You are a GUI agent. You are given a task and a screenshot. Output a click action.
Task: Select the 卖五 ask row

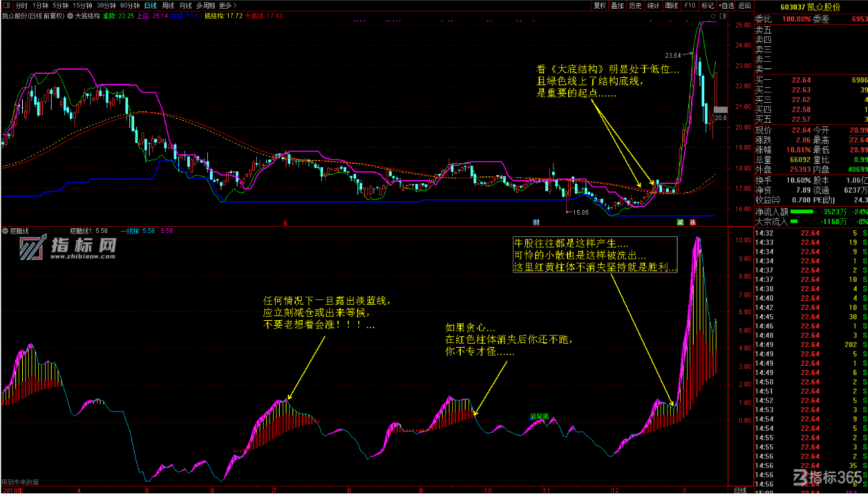(810, 30)
